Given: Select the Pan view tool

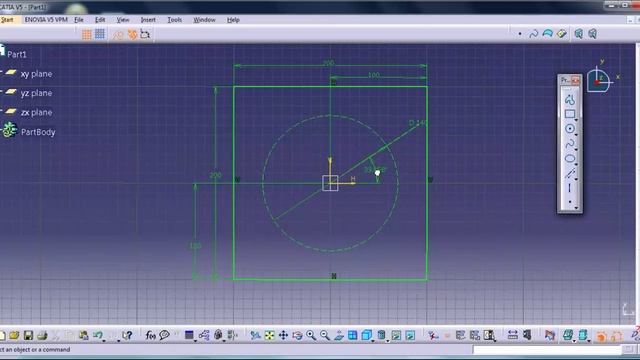Looking at the screenshot, I should (283, 336).
